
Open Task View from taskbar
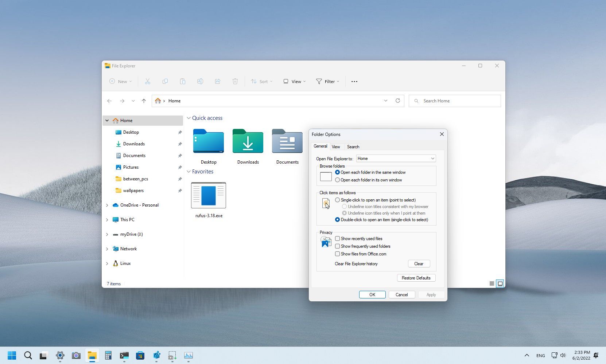coord(44,355)
